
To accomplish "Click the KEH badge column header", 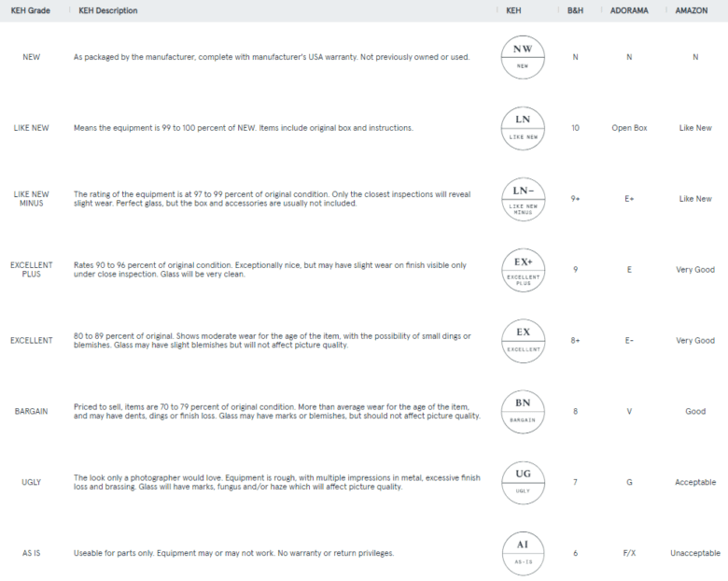I will pos(513,10).
